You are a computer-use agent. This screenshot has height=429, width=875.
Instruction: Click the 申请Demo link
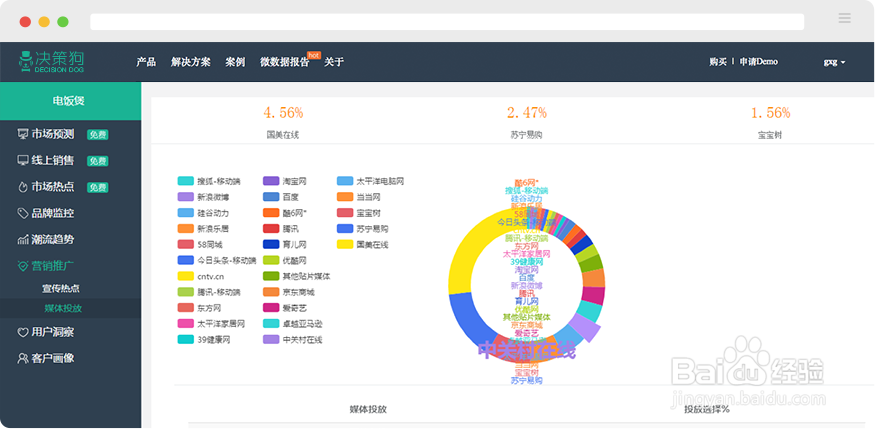(758, 62)
